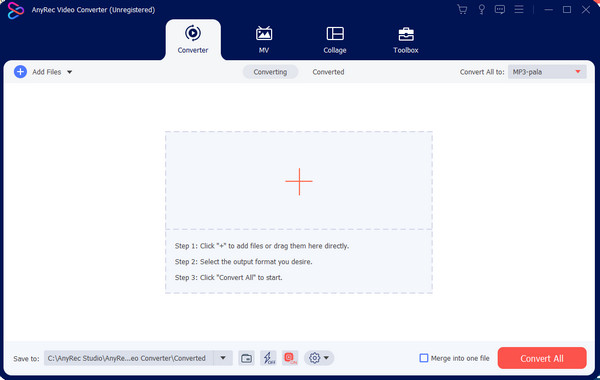
Task: Toggle the red GPU acceleration ON button
Action: coord(290,358)
